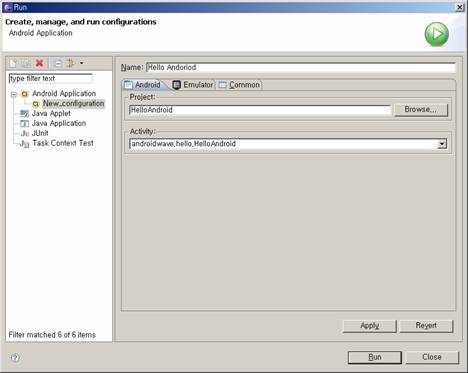Image resolution: width=468 pixels, height=373 pixels.
Task: Click the Apply button
Action: [370, 326]
